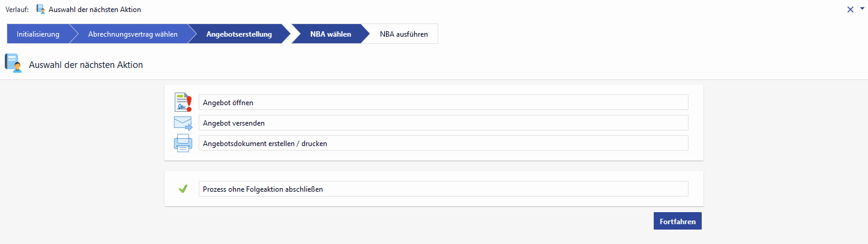Click the document-with-signature icon for Angebot öffnen
This screenshot has height=244, width=868.
(x=182, y=102)
